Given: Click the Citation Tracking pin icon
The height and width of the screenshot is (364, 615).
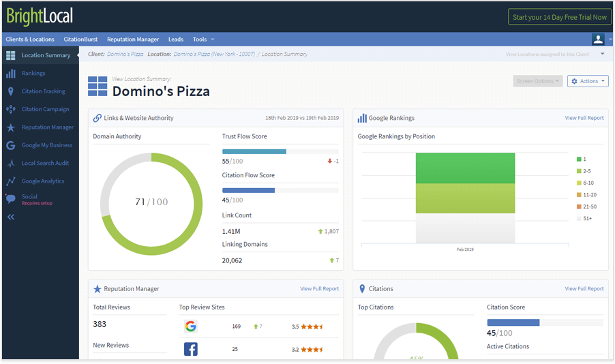Looking at the screenshot, I should pyautogui.click(x=10, y=91).
